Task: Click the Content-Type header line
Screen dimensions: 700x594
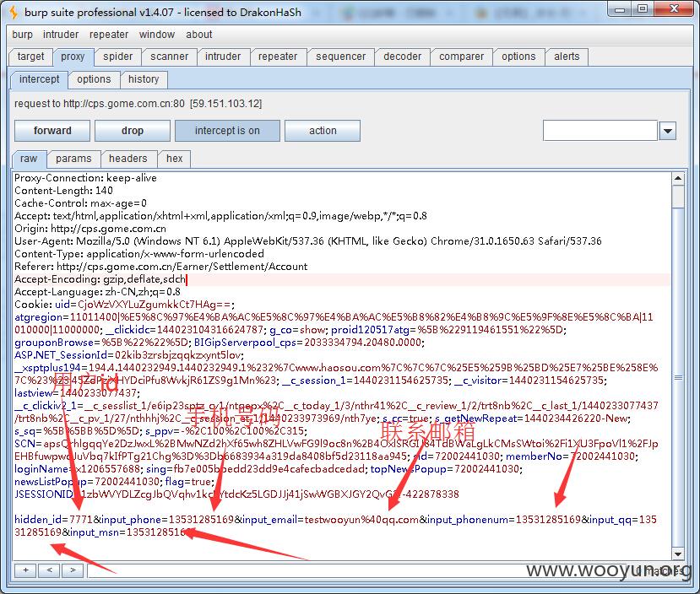Action: point(139,254)
